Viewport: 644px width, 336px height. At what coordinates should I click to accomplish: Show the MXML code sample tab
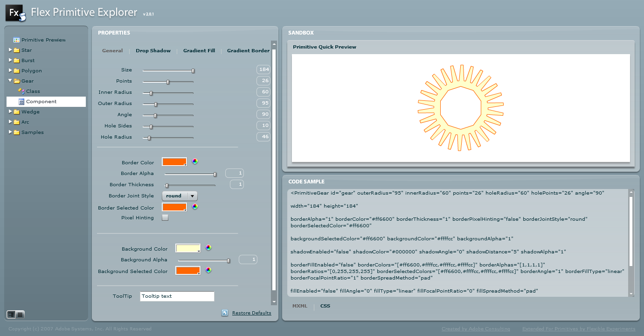pyautogui.click(x=300, y=306)
